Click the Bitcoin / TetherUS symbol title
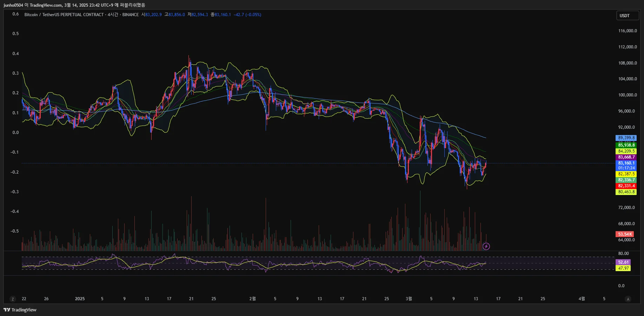 click(64, 15)
